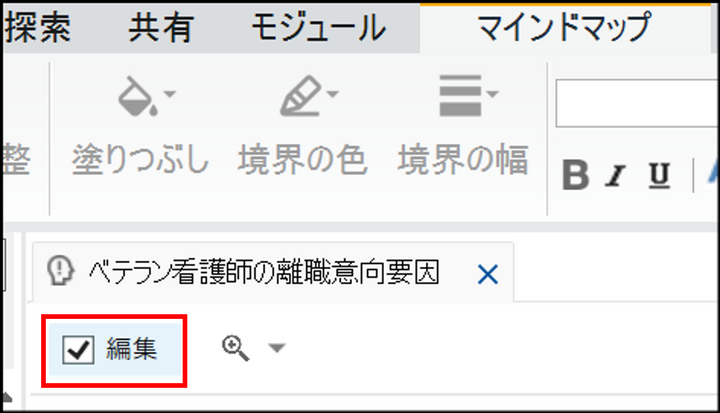Toggle underline text formatting
720x413 pixels.
[x=659, y=175]
